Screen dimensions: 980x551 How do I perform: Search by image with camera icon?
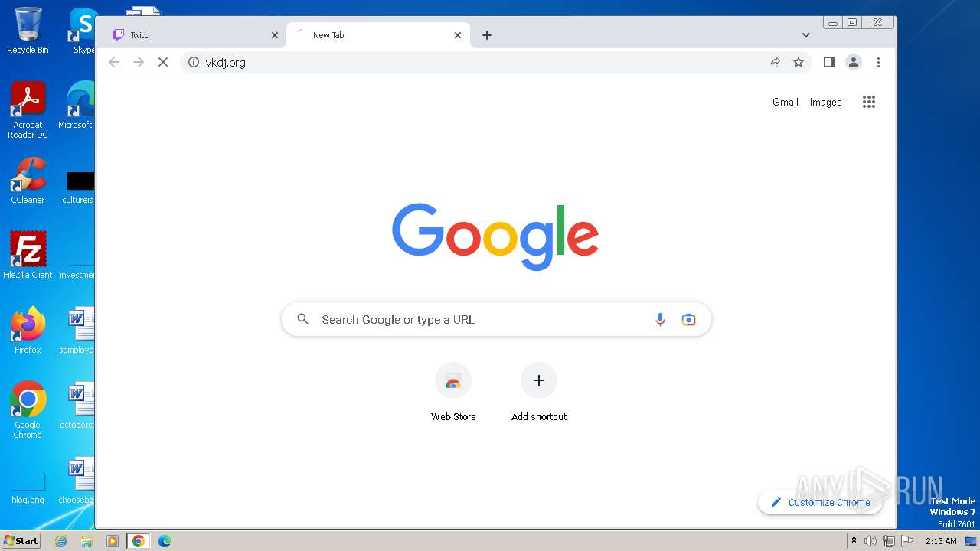(x=689, y=320)
